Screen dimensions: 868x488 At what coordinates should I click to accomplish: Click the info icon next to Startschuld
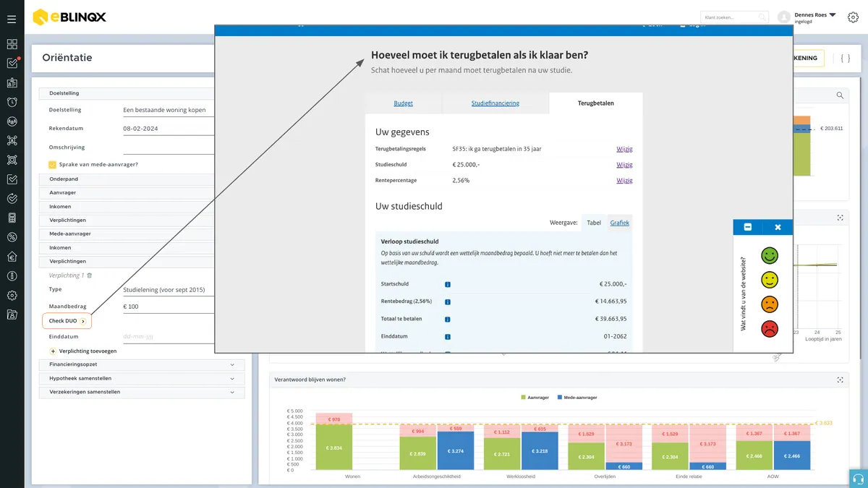coord(448,285)
